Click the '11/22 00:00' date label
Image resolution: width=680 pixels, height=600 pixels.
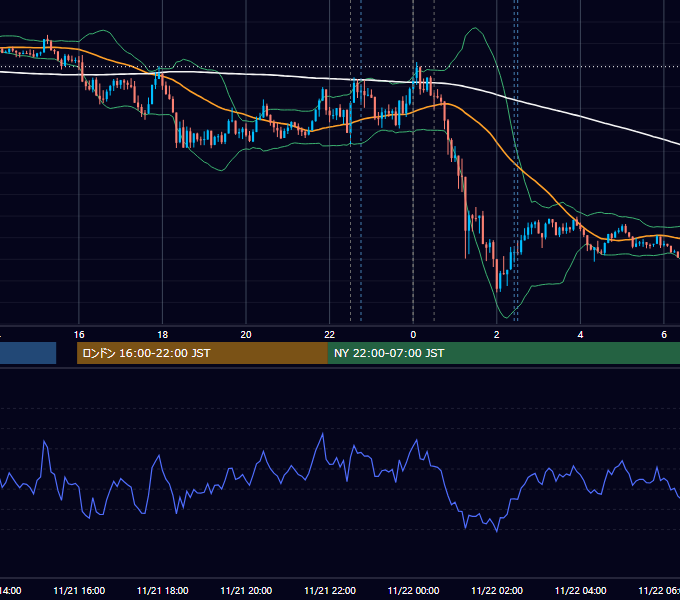click(413, 590)
